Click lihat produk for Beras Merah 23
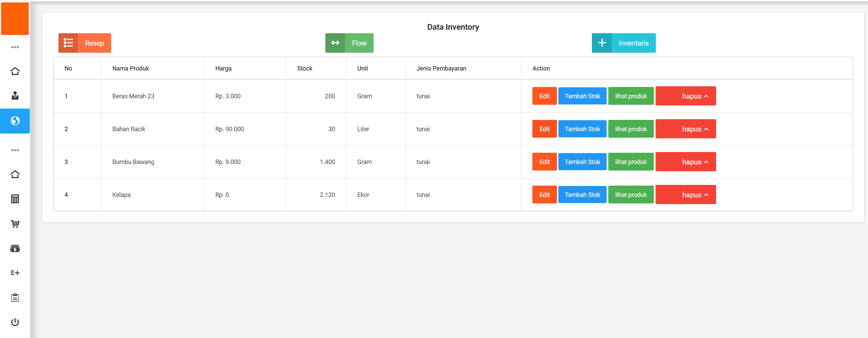 tap(631, 96)
